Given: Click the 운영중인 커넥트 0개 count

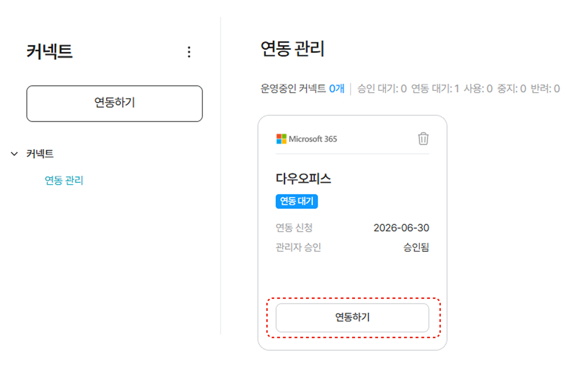Looking at the screenshot, I should [302, 89].
